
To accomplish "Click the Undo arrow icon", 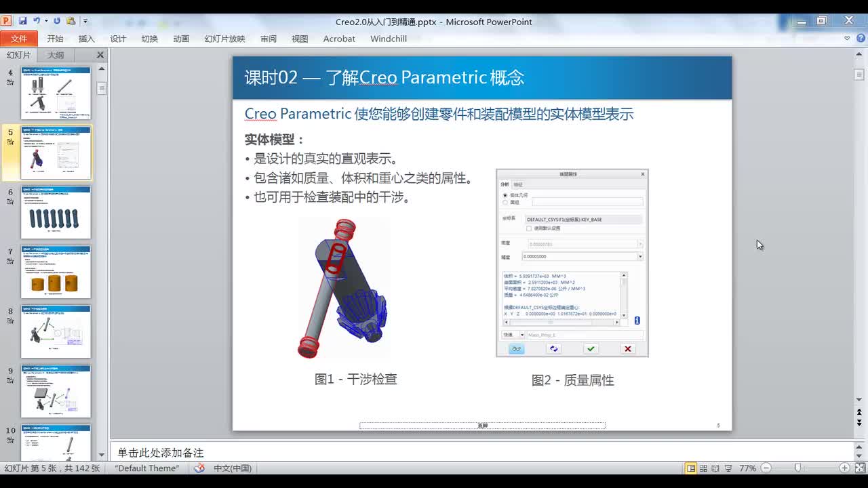I will pyautogui.click(x=37, y=21).
